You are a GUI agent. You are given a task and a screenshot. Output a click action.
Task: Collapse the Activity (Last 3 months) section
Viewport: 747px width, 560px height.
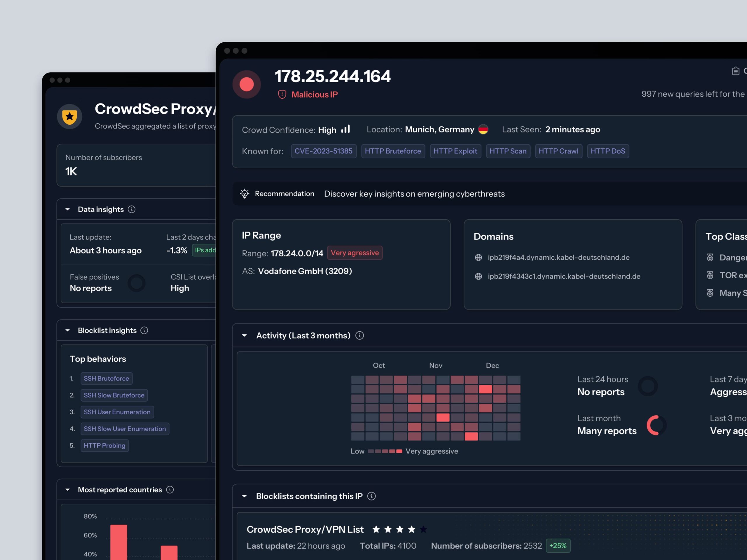245,335
